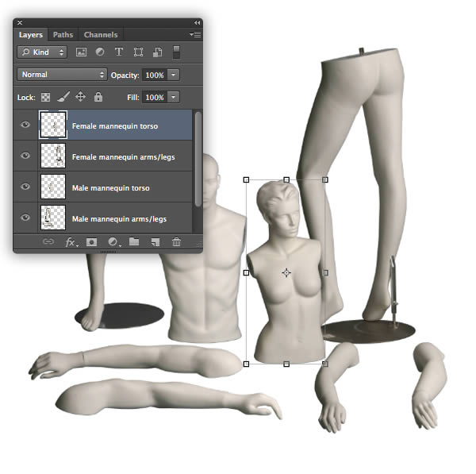The image size is (476, 474).
Task: Switch to the Paths tab
Action: (x=63, y=35)
